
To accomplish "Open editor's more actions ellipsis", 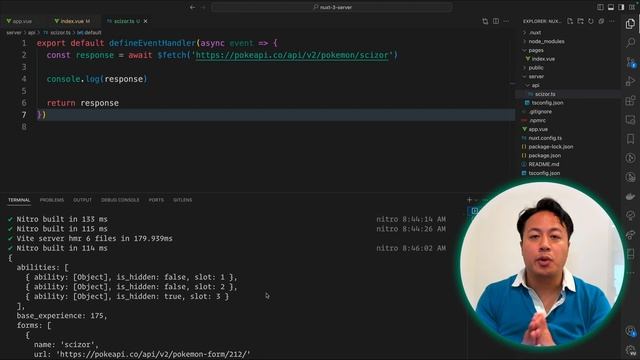I will pos(506,21).
